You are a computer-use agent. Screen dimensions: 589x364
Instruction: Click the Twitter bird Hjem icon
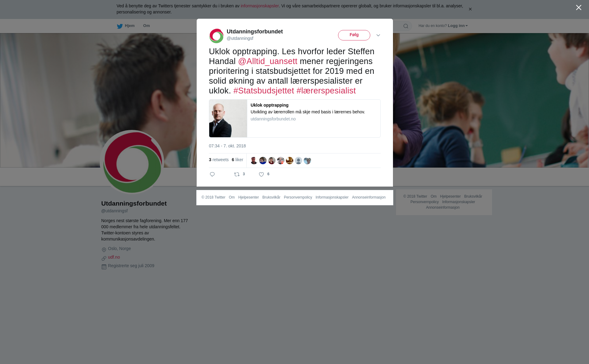(120, 26)
